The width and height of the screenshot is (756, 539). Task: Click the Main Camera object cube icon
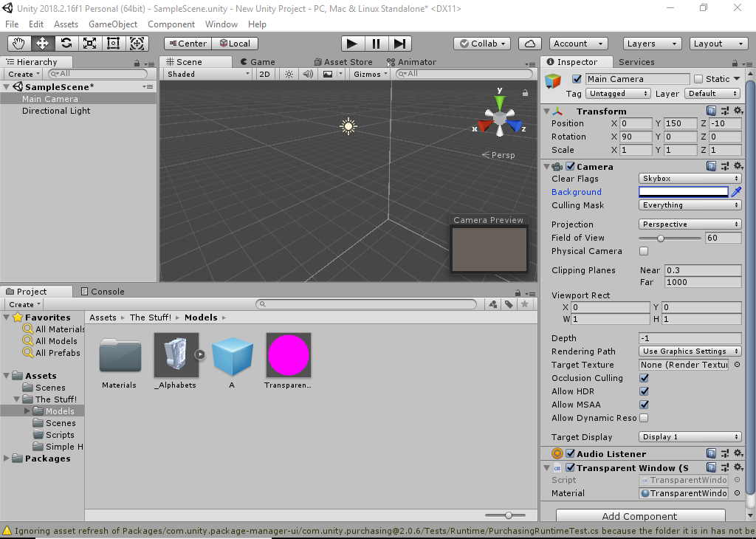coord(553,80)
